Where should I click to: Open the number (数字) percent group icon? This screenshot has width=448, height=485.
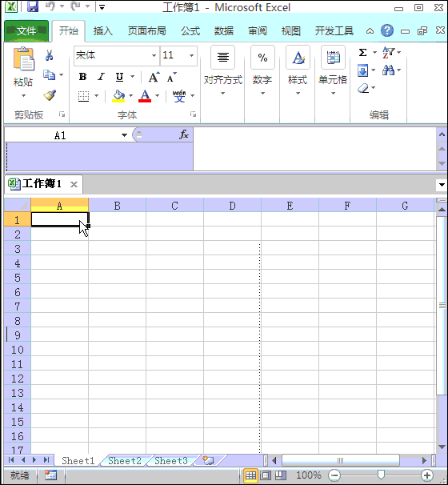(x=262, y=57)
